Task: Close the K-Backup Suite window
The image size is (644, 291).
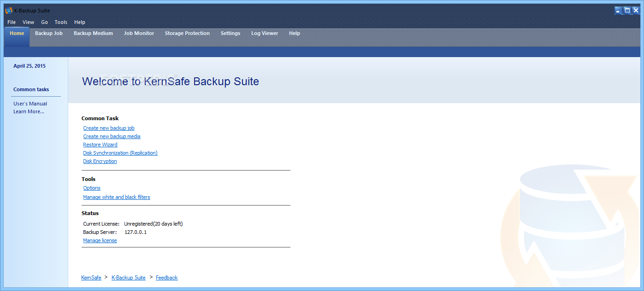Action: (636, 10)
